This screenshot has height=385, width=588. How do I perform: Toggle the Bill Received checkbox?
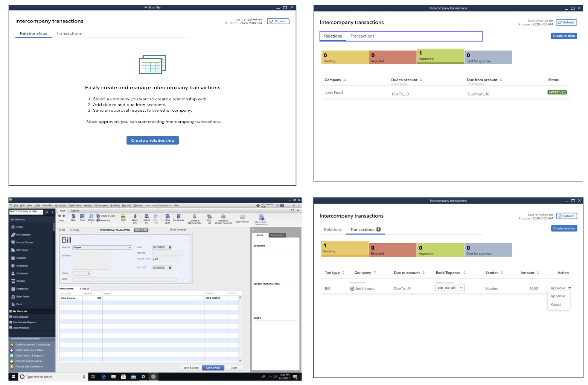coord(171,230)
